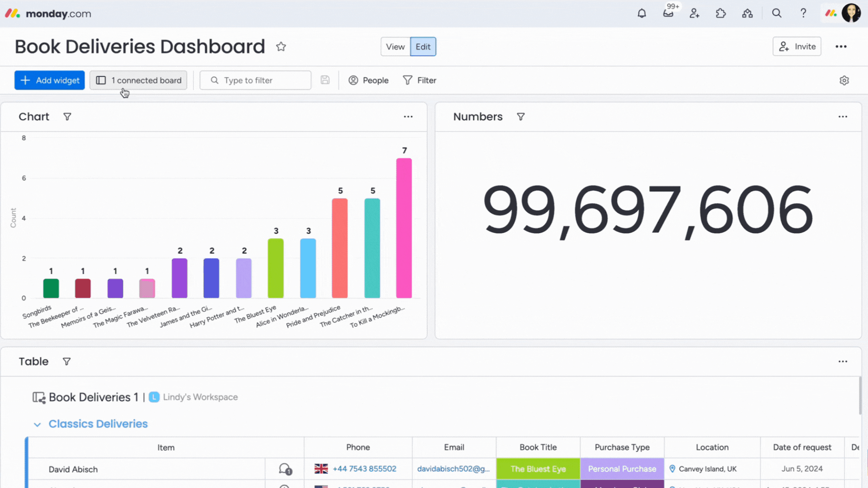Open the teams icon in top bar
The height and width of the screenshot is (488, 868).
click(747, 14)
